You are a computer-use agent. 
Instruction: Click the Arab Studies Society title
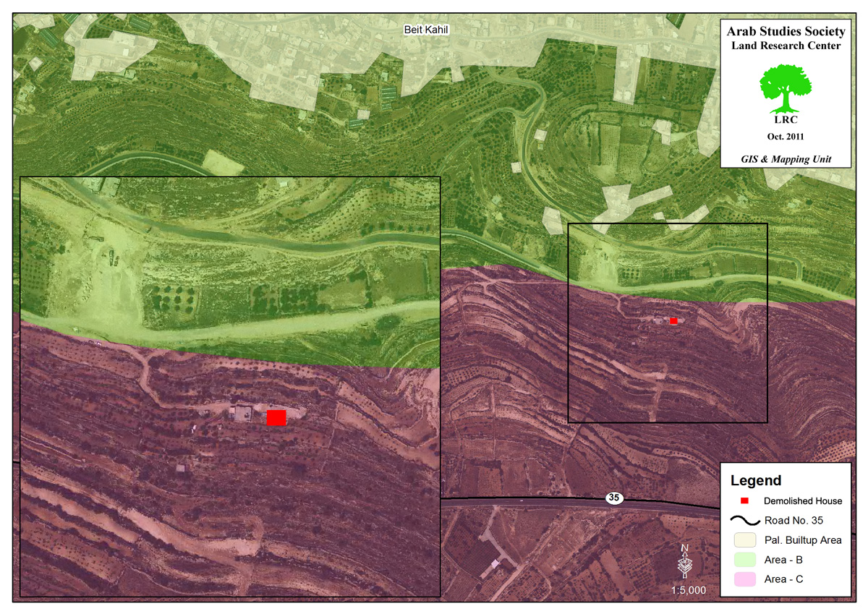tap(786, 32)
